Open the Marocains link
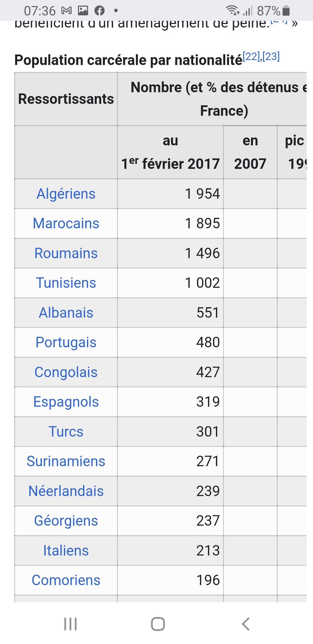Image resolution: width=313 pixels, height=644 pixels. pyautogui.click(x=66, y=223)
